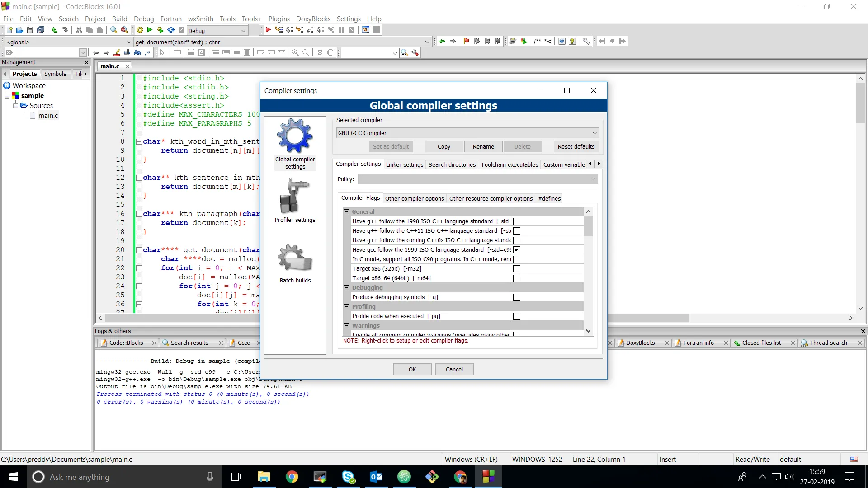
Task: Scroll down in compiler flags list
Action: (x=589, y=331)
